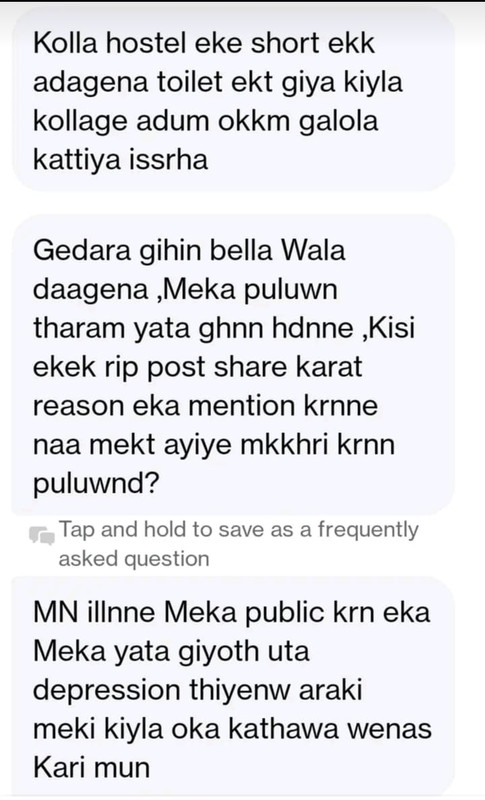The image size is (485, 800).
Task: Tap the word 'galola' in first message
Action: point(338,121)
